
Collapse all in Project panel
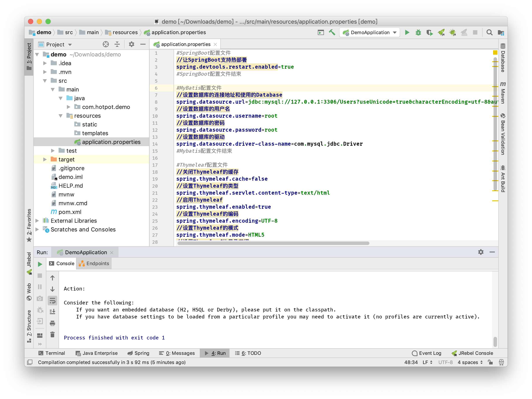coord(117,44)
